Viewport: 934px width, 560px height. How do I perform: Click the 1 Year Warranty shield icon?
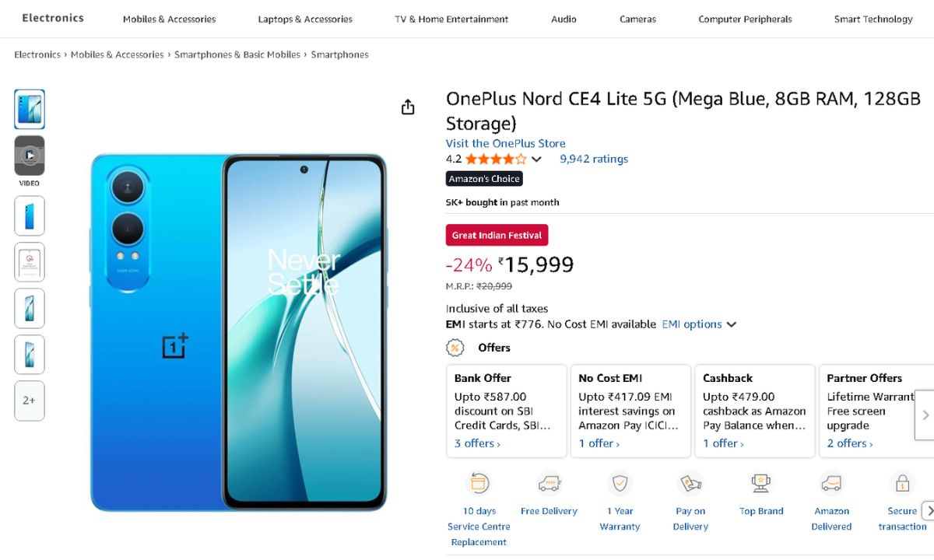click(x=620, y=484)
